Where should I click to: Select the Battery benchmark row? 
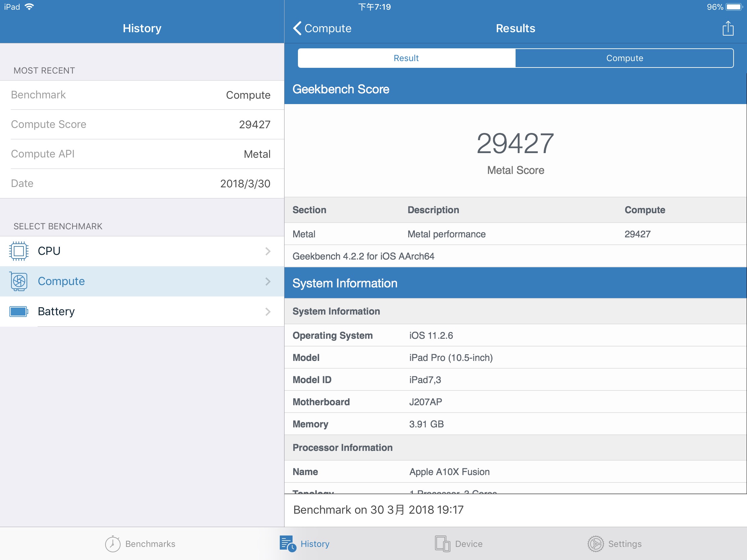[x=142, y=311]
